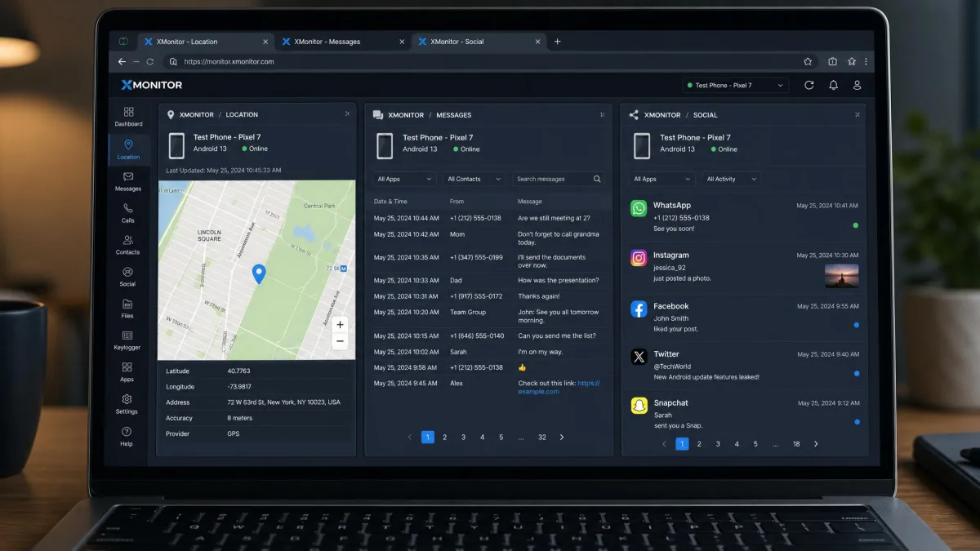The height and width of the screenshot is (551, 980).
Task: Open Contacts in the sidebar
Action: pos(128,245)
